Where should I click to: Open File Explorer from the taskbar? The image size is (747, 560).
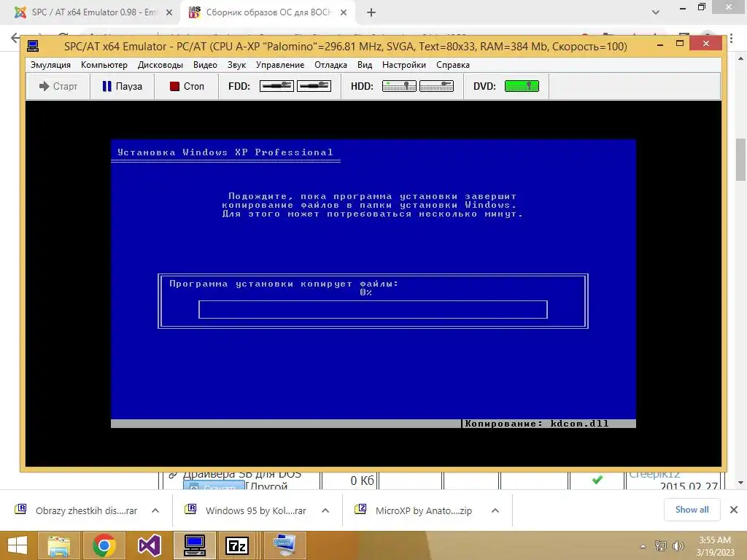click(59, 545)
